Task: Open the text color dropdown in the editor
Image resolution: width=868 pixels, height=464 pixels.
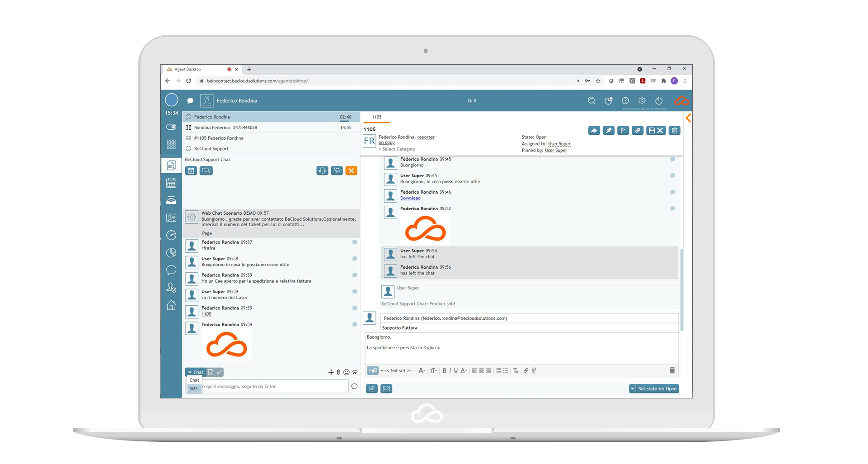Action: click(x=464, y=371)
